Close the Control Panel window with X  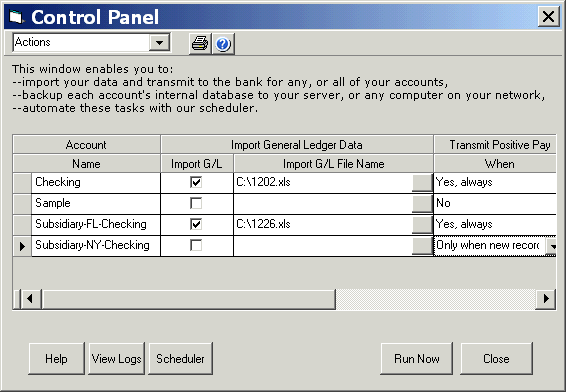pos(548,17)
